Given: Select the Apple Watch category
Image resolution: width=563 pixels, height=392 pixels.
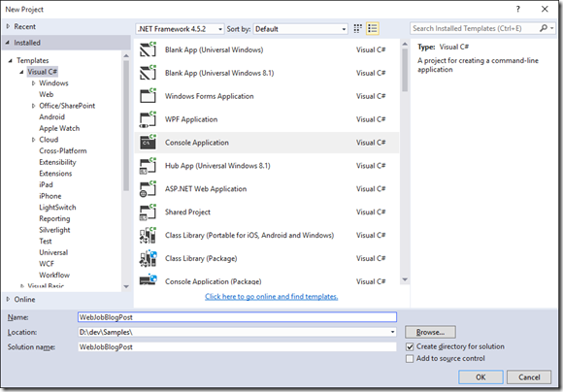Looking at the screenshot, I should [59, 128].
